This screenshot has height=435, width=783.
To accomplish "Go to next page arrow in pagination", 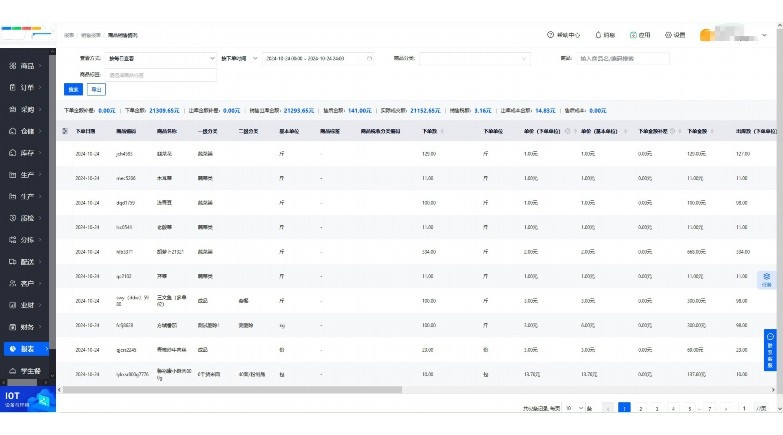I will (x=726, y=409).
